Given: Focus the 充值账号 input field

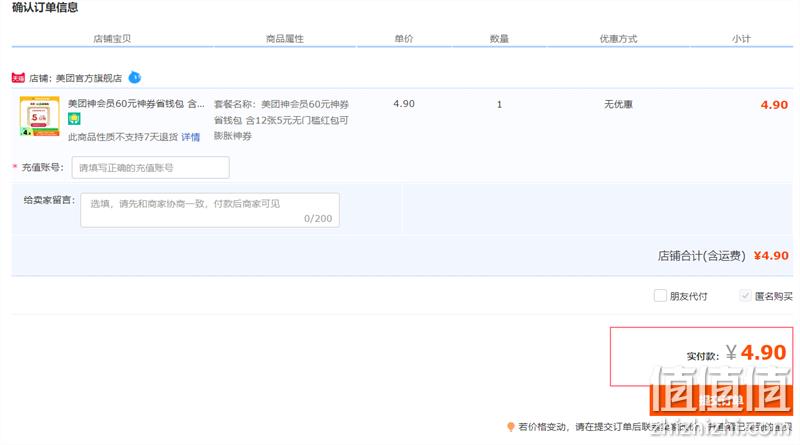Looking at the screenshot, I should point(151,167).
